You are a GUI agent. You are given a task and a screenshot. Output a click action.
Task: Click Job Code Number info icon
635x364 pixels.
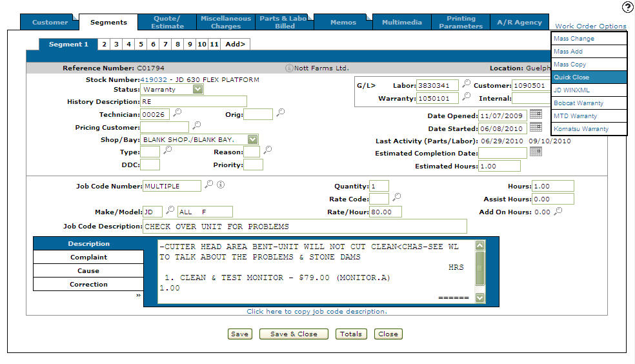[220, 185]
